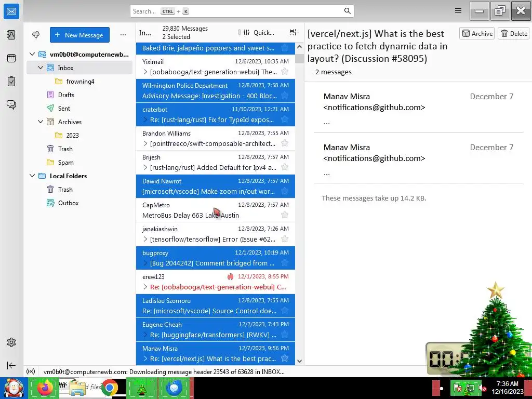Click Santa start button
Viewport: 532px width, 399px height.
pyautogui.click(x=14, y=388)
